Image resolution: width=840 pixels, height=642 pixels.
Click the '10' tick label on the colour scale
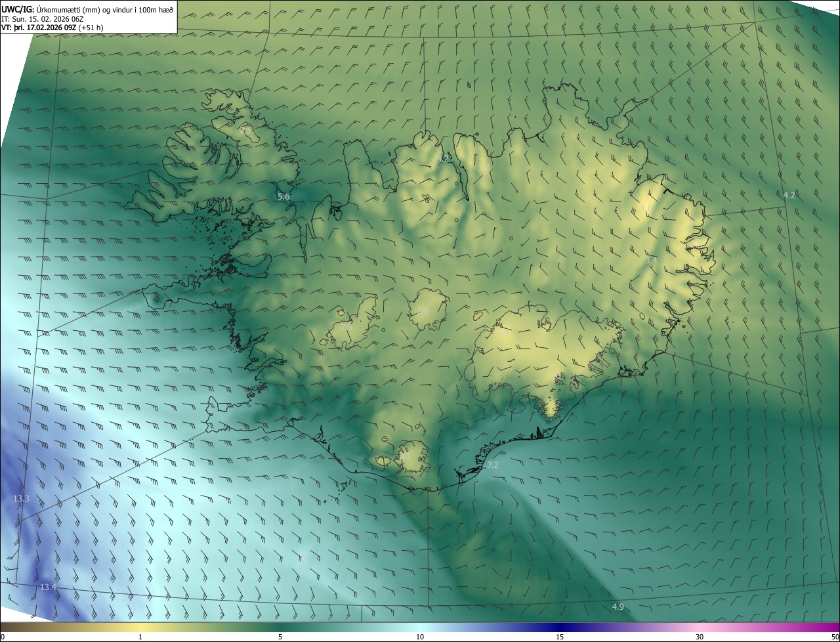point(420,637)
